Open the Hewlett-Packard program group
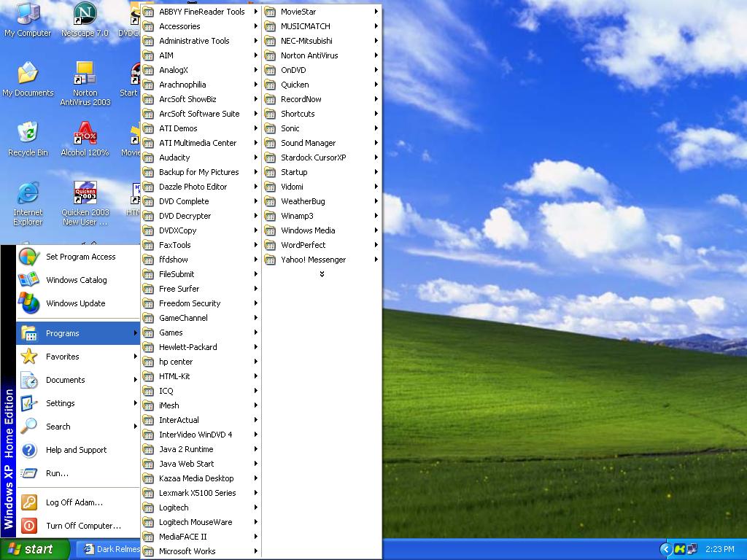 coord(201,347)
